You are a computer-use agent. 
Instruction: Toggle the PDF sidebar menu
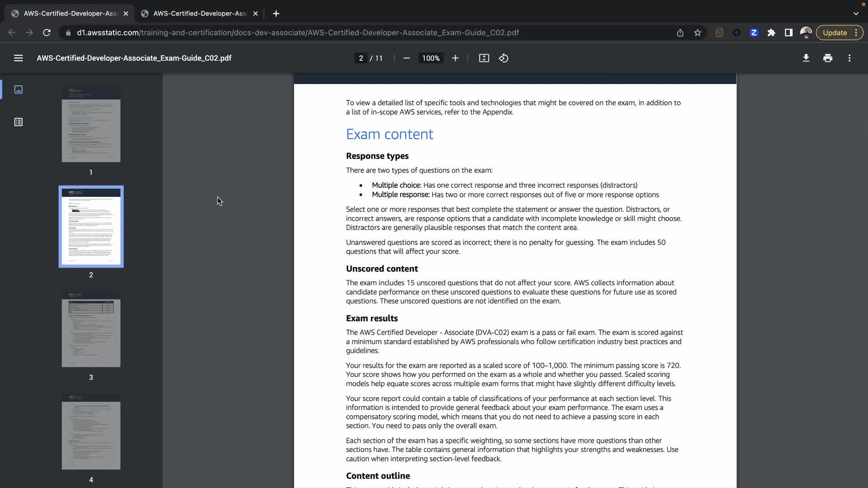18,58
